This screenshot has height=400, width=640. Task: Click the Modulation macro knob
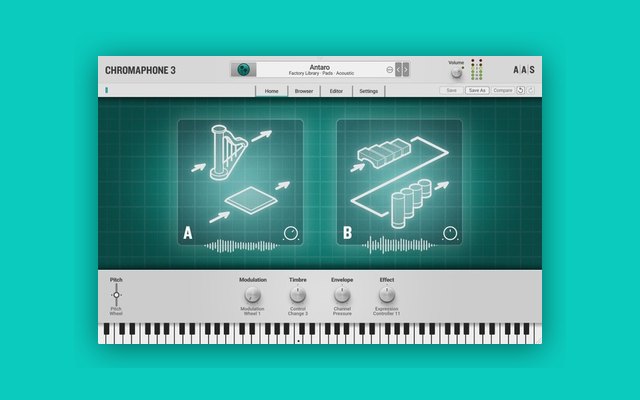click(252, 294)
